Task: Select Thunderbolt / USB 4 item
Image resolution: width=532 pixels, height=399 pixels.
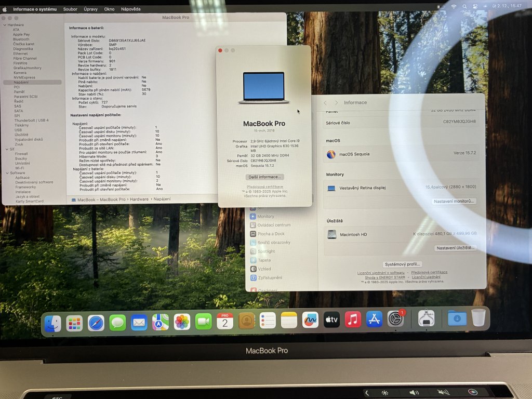Action: pyautogui.click(x=32, y=120)
